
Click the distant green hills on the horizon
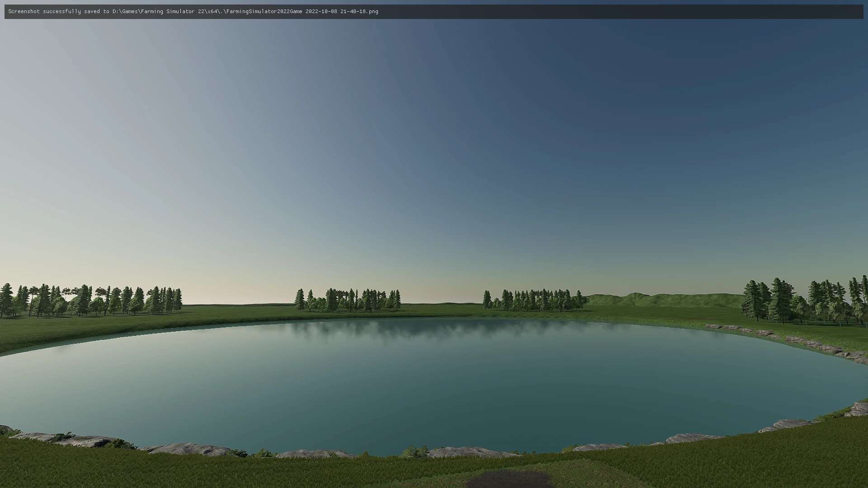(x=660, y=299)
